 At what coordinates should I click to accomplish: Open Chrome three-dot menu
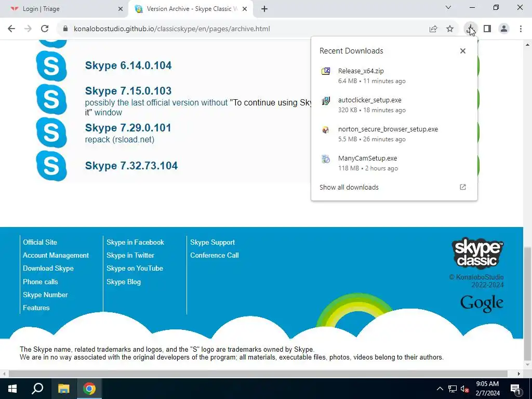point(521,29)
